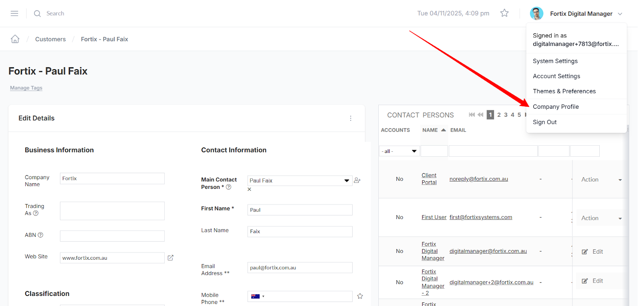Click the Trading As text area
This screenshot has width=644, height=306.
tap(112, 211)
